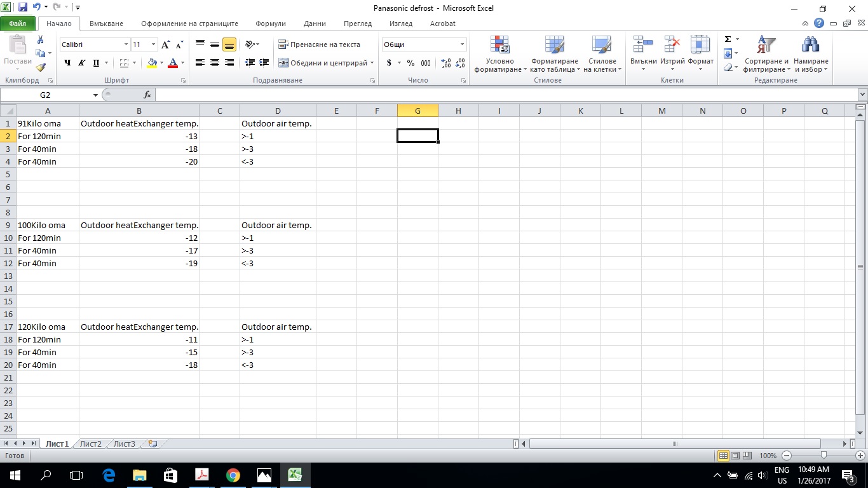The width and height of the screenshot is (868, 488).
Task: Expand Стилове на клетки gallery
Action: (x=602, y=54)
